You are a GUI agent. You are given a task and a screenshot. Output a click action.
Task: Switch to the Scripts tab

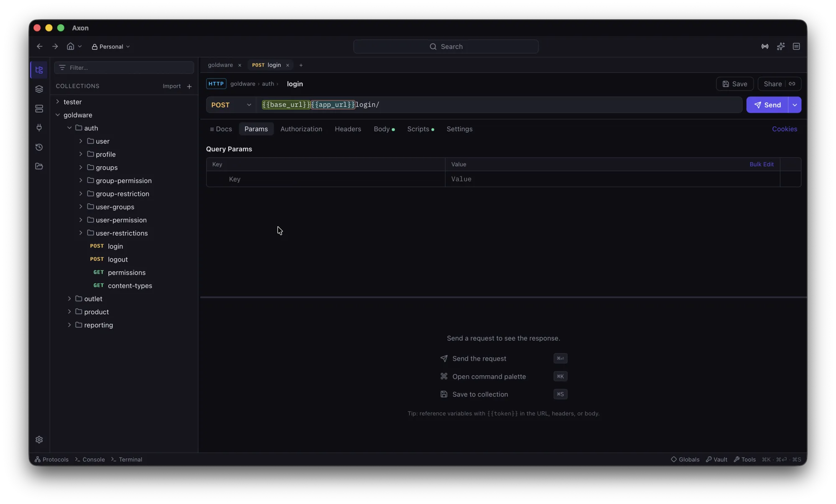click(420, 129)
